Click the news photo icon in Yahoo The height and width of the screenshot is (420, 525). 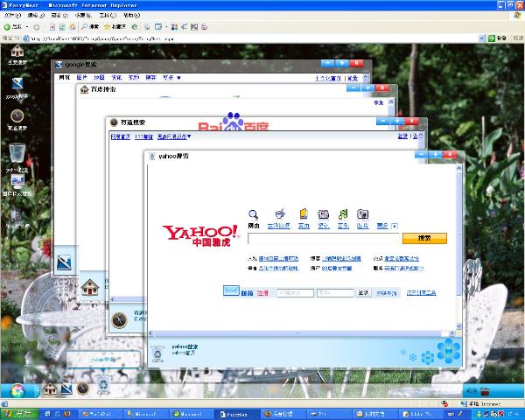[x=323, y=214]
